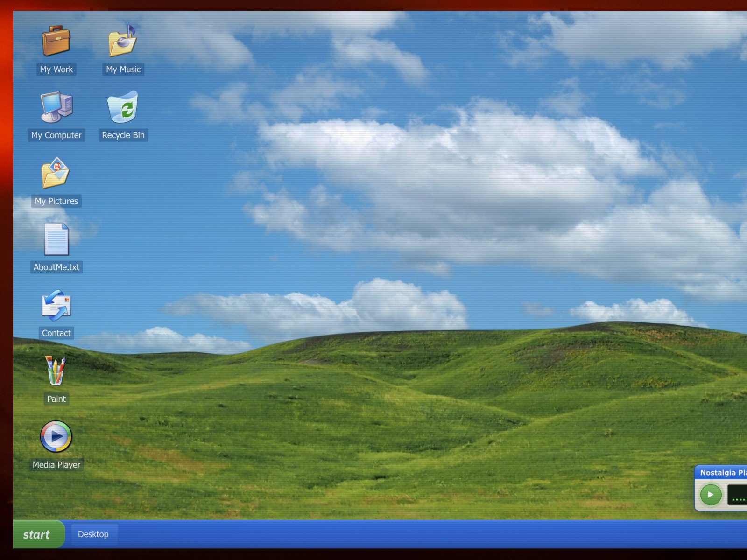Viewport: 747px width, 560px height.
Task: Open the My Music folder icon
Action: [x=123, y=41]
